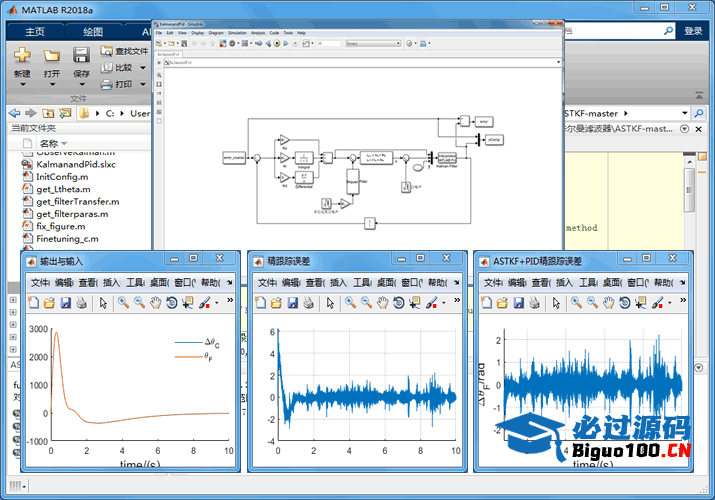Viewport: 715px width, 500px height.
Task: Click the 新建 (New) icon in MATLAB toolstrip
Action: pos(22,55)
